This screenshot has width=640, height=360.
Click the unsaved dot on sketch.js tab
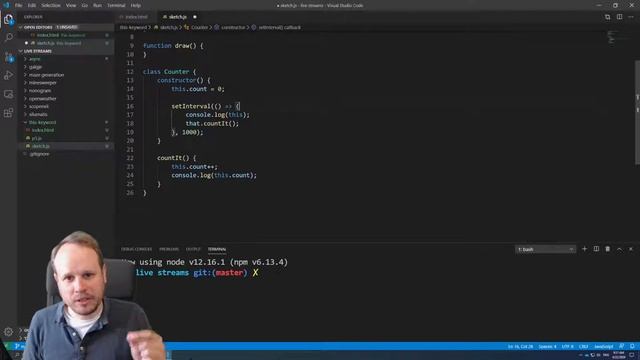tap(195, 17)
